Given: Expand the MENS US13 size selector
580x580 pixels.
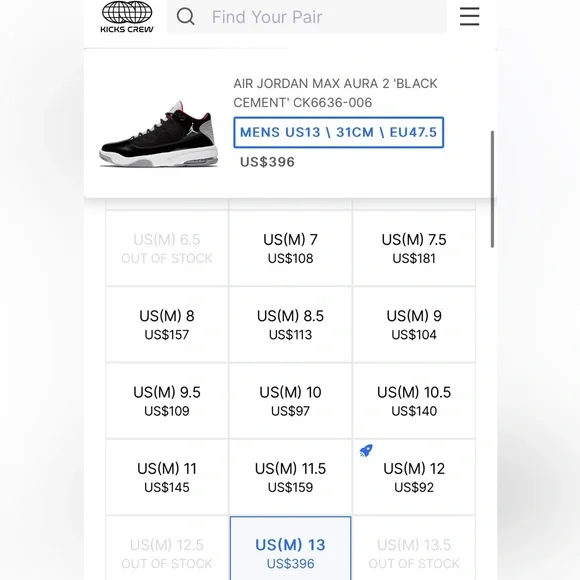Looking at the screenshot, I should click(338, 132).
